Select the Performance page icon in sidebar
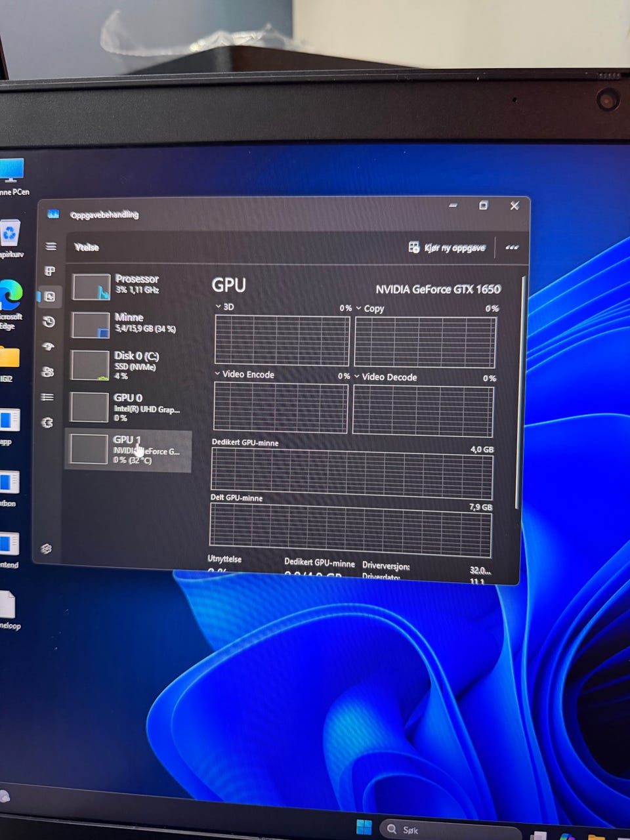Screen dimensions: 630x840 (x=50, y=296)
